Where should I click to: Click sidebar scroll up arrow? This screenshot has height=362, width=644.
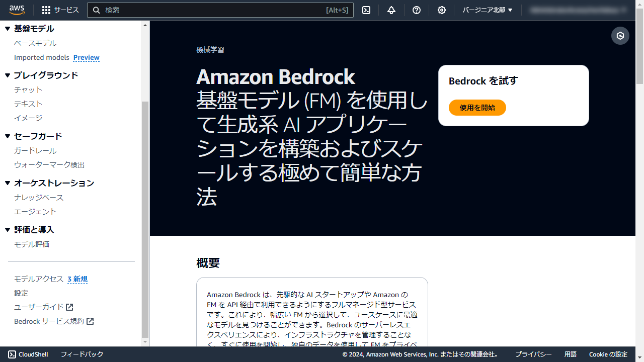click(145, 25)
